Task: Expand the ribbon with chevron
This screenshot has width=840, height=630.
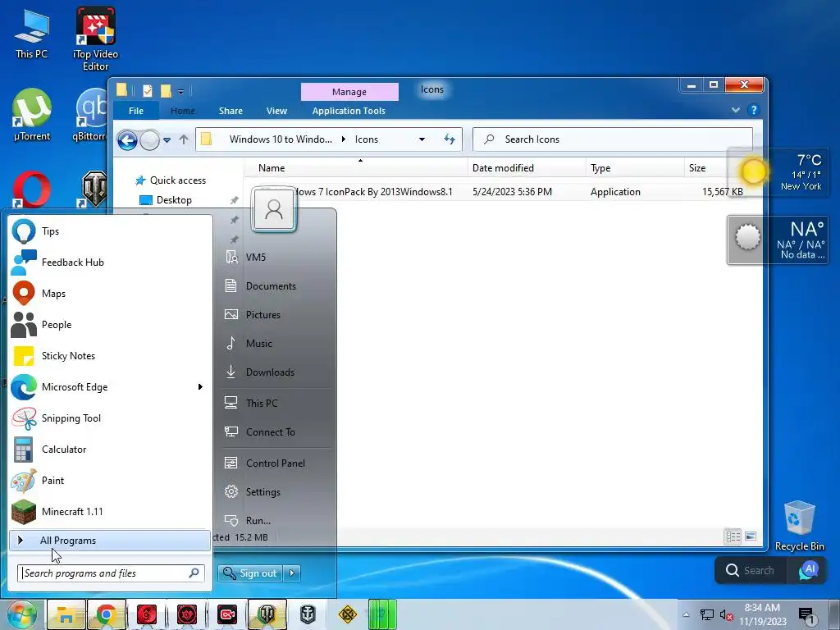Action: point(736,110)
